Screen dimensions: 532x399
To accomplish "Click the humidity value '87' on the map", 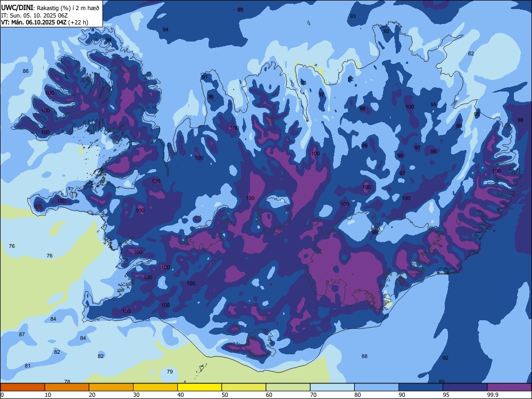I will point(22,334).
